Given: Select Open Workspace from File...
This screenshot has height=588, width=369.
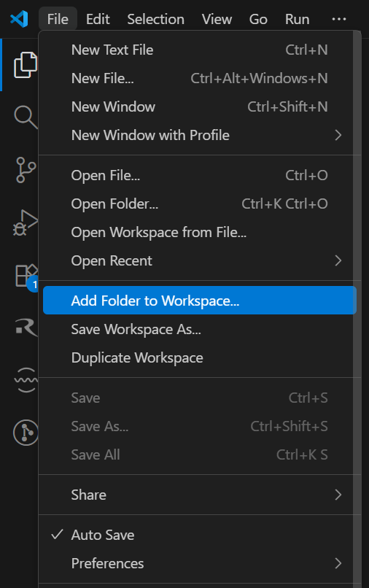Looking at the screenshot, I should 200,232.
